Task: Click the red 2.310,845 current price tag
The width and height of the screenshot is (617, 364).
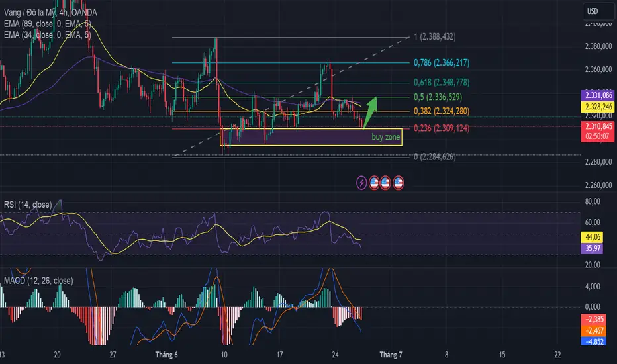Action: [597, 126]
